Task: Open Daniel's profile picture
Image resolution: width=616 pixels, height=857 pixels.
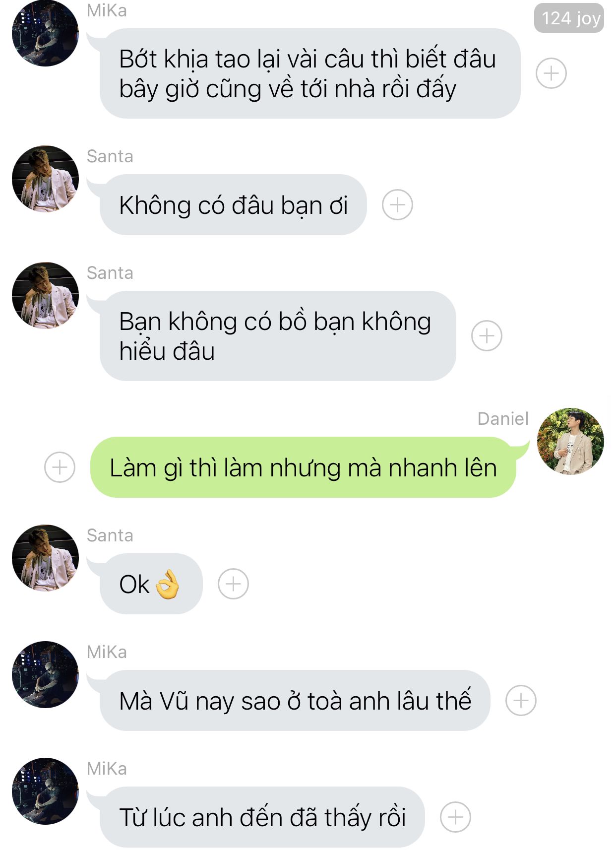Action: pos(570,441)
